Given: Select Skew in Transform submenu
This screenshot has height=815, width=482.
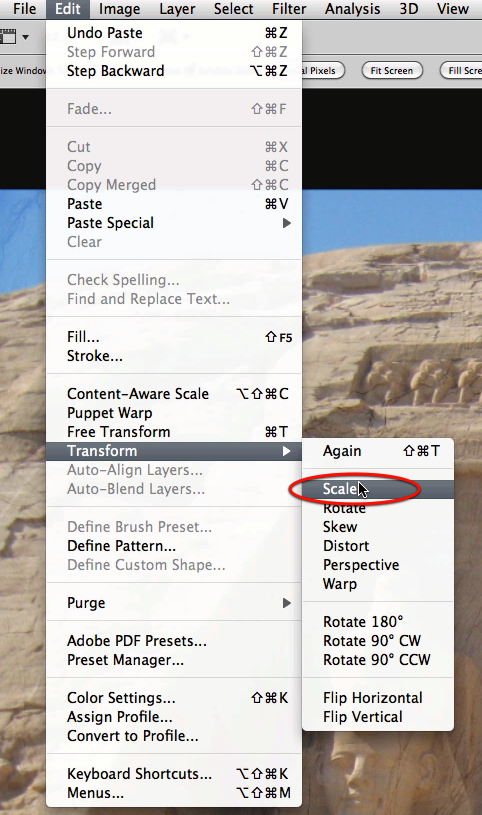Looking at the screenshot, I should coord(378,527).
